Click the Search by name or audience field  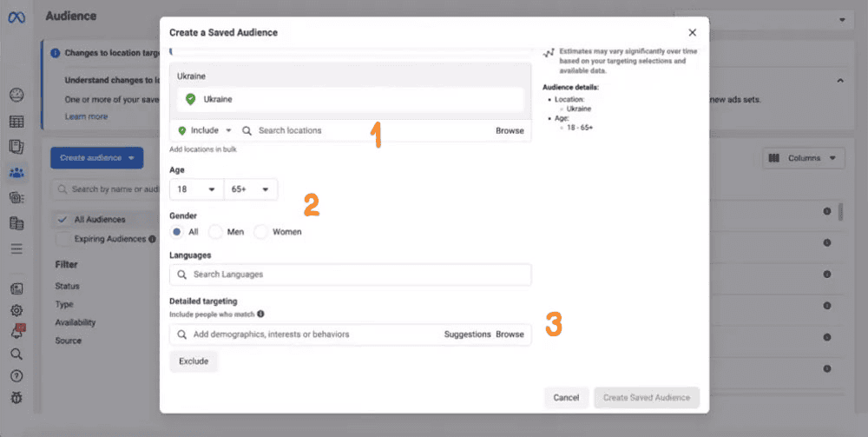(x=106, y=189)
